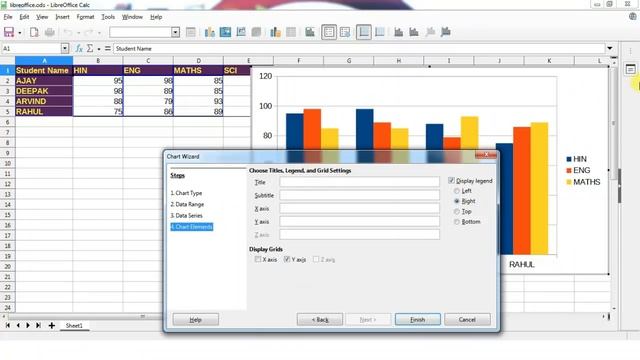640x360 pixels.
Task: Toggle the Legend On/Off toolbar icon
Action: click(x=329, y=32)
